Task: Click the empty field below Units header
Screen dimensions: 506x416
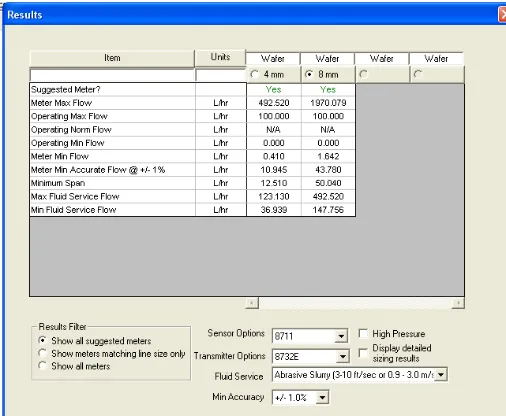Action: 221,75
